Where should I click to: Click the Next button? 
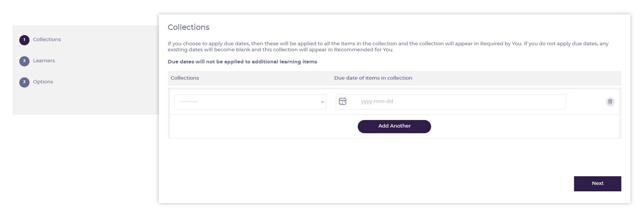point(597,184)
